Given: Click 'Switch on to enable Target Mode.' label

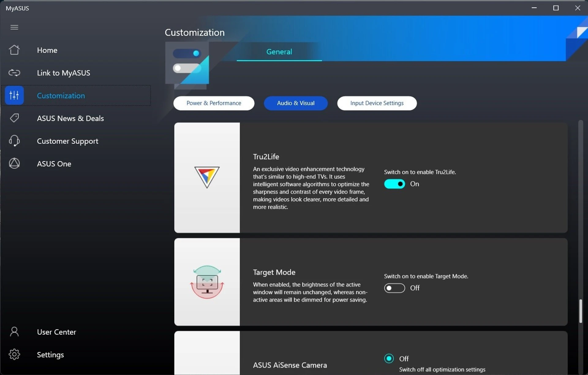Looking at the screenshot, I should (x=426, y=276).
